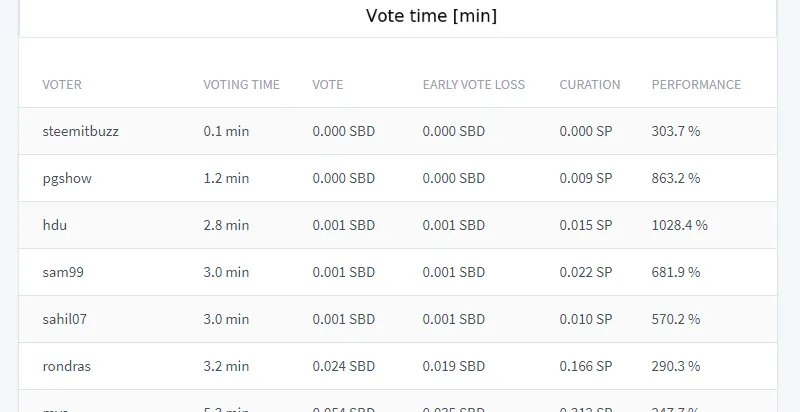
Task: Open voter sahil07
Action: (64, 319)
